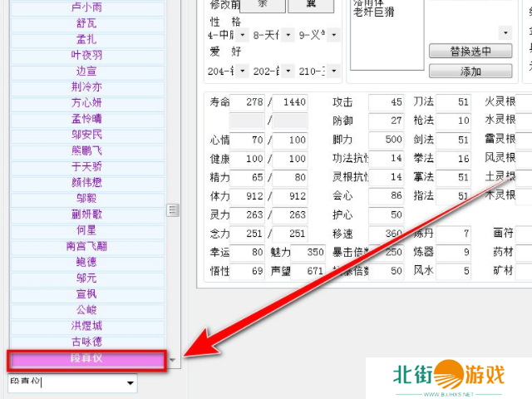Image resolution: width=532 pixels, height=399 pixels.
Task: Choose 洪煜城 from the character list
Action: click(86, 326)
